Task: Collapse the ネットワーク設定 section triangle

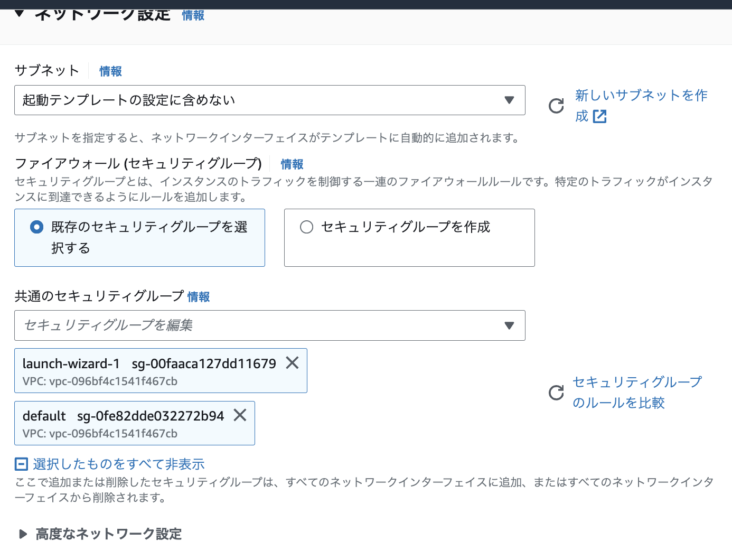Action: point(20,14)
